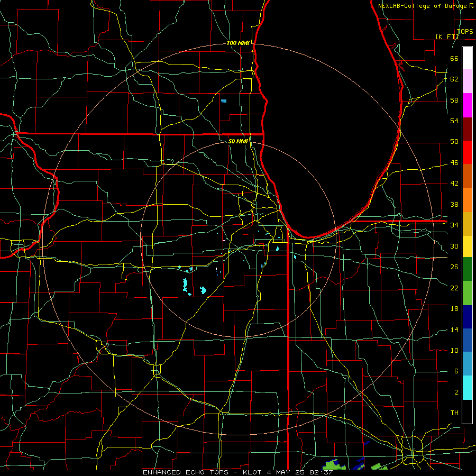Click the "ENHANCED ECHO TOPS - KLOT" caption text
The image size is (476, 476).
202,472
